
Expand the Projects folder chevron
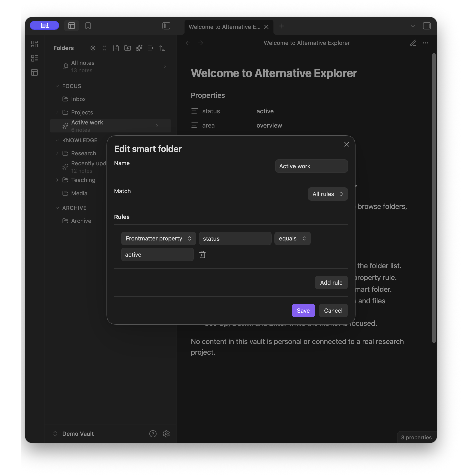pyautogui.click(x=57, y=112)
